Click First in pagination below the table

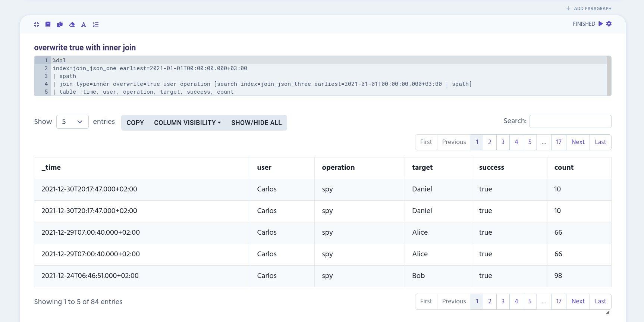tap(426, 301)
